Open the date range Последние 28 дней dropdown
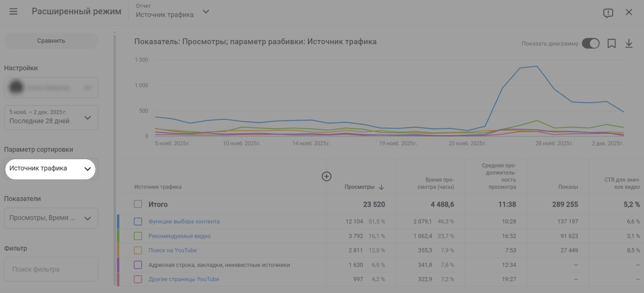Screen dimensions: 644x293 pyautogui.click(x=51, y=117)
